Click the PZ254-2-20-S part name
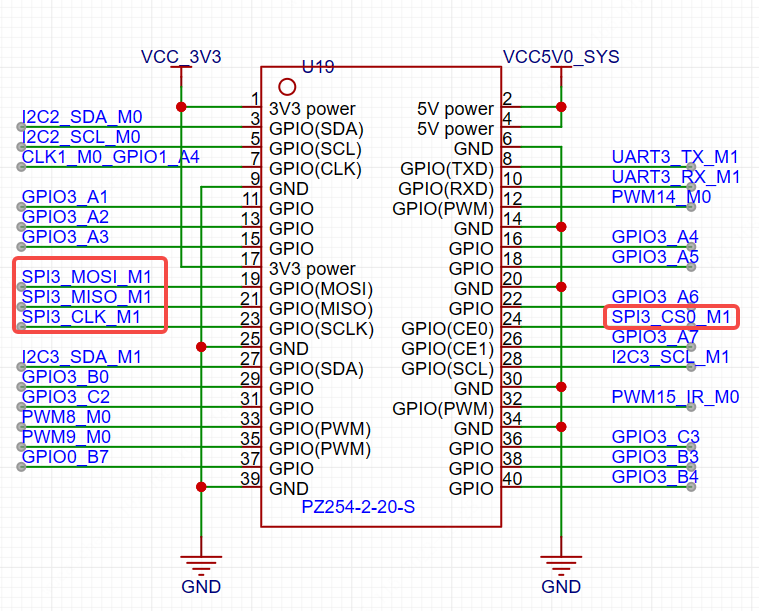This screenshot has width=759, height=611. (x=358, y=508)
